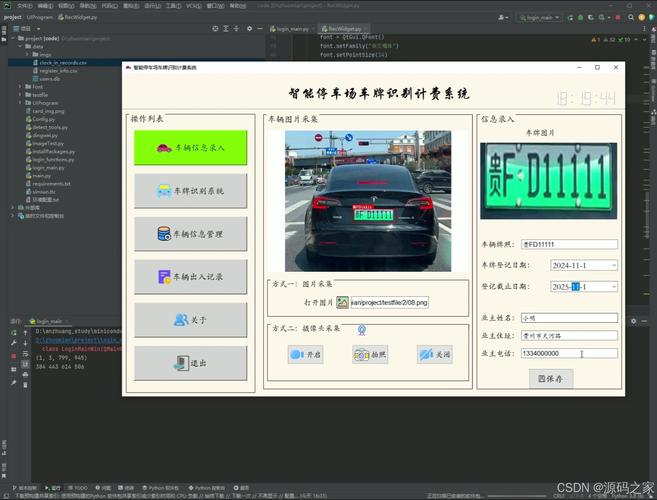The height and width of the screenshot is (500, 657).
Task: Click the license plate number field
Action: pos(569,244)
